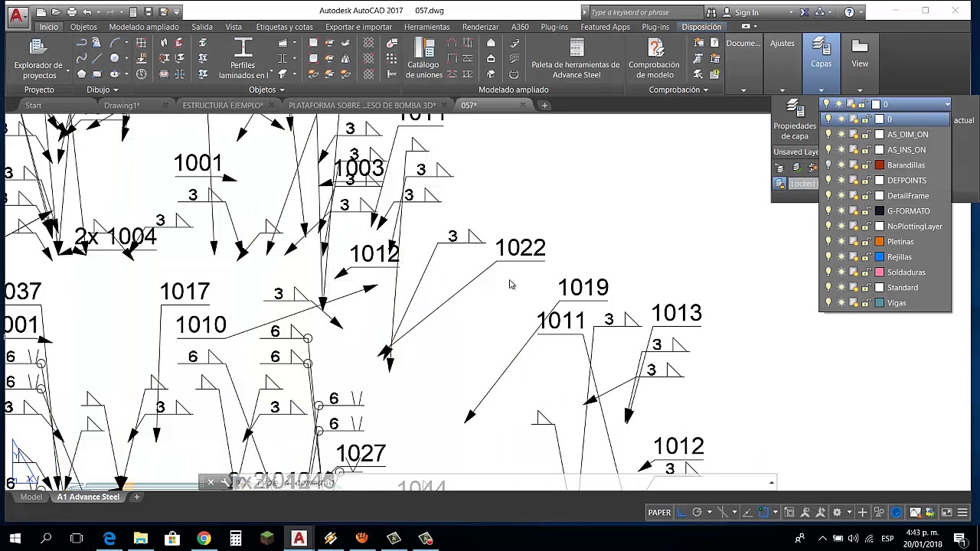980x551 pixels.
Task: Turn off the Vigas layer lightbulb
Action: pyautogui.click(x=828, y=303)
